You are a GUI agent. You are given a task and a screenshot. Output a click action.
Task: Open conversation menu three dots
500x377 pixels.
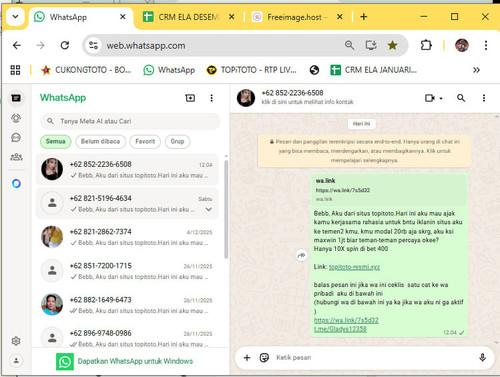[x=484, y=98]
